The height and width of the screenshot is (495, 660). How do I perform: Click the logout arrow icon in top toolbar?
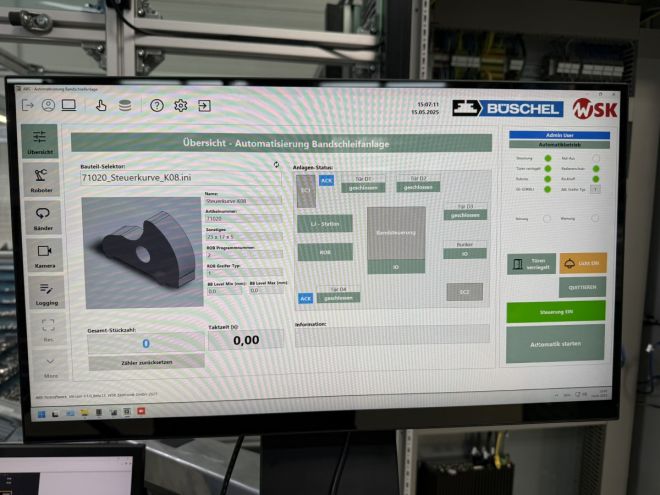28,105
